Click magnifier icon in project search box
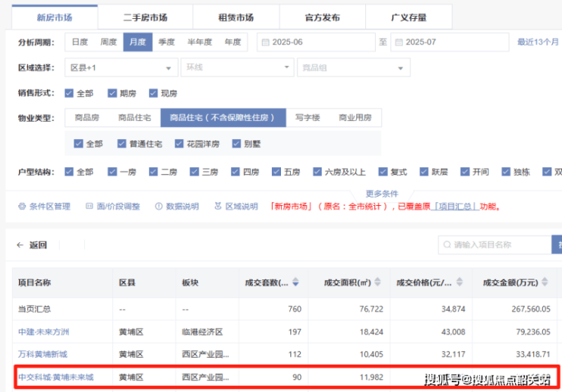The image size is (562, 392). (447, 245)
